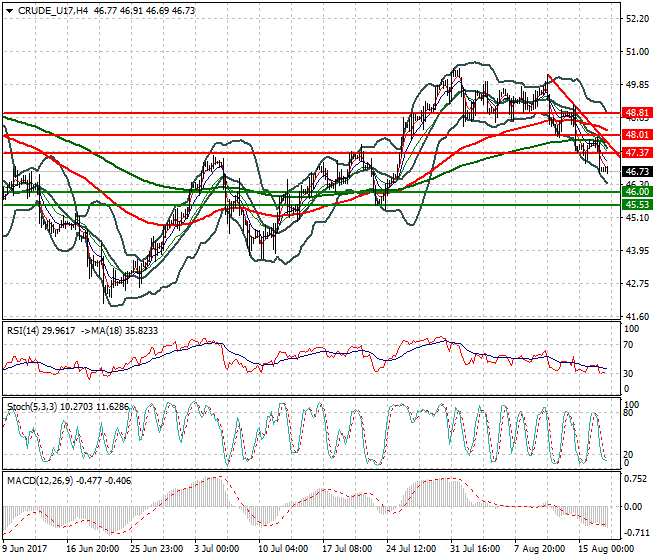This screenshot has height=560, width=660.
Task: Select the red 48.01 resistance price label
Action: [637, 135]
